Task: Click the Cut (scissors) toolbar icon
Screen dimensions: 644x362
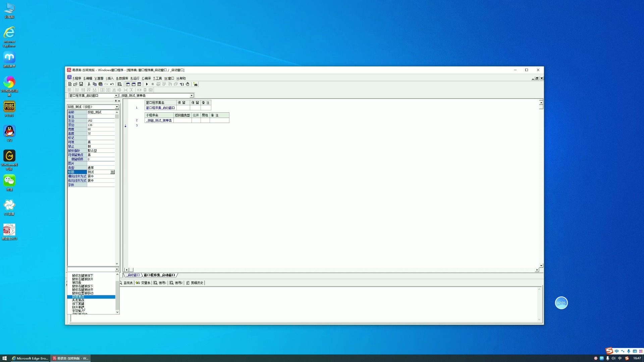Action: 89,84
